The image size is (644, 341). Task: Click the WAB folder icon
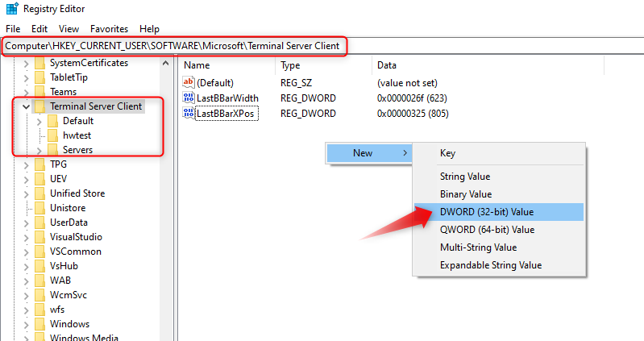[39, 281]
